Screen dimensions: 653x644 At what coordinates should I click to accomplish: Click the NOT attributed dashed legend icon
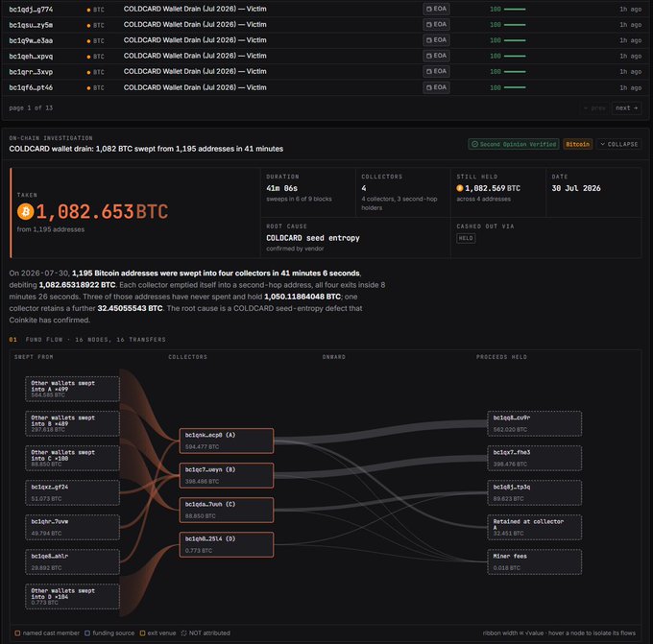pos(183,632)
